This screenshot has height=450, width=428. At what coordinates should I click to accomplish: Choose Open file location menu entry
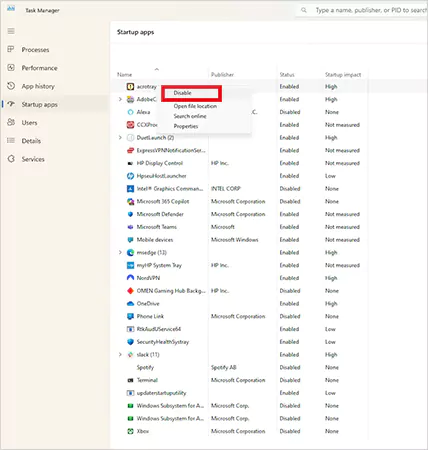click(195, 106)
